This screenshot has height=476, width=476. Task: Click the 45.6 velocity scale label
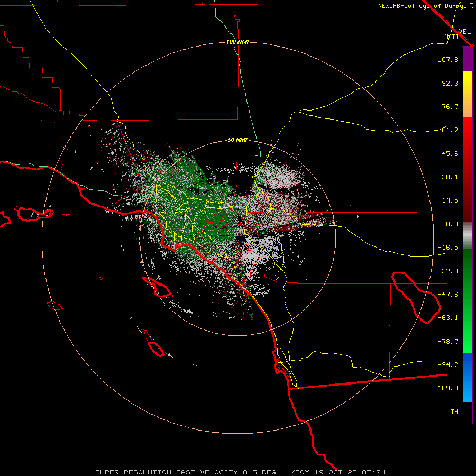pyautogui.click(x=450, y=153)
